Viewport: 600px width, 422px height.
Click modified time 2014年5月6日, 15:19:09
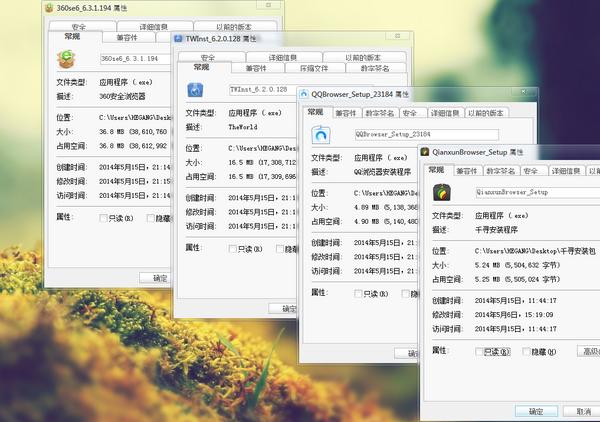514,314
